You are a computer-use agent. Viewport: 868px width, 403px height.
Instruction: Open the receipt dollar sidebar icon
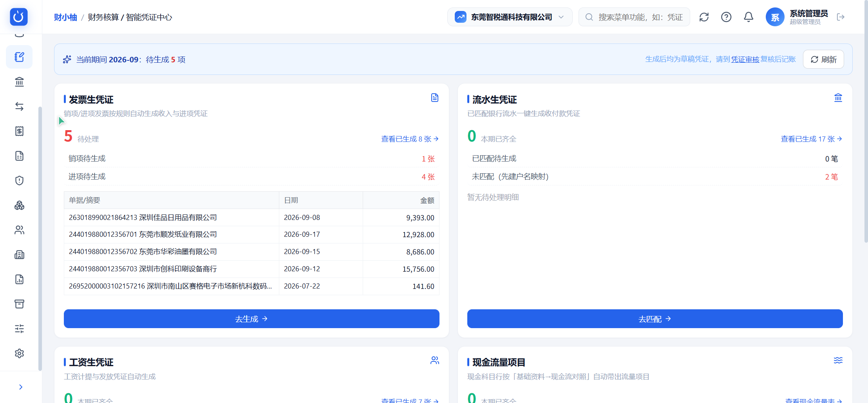coord(19,131)
